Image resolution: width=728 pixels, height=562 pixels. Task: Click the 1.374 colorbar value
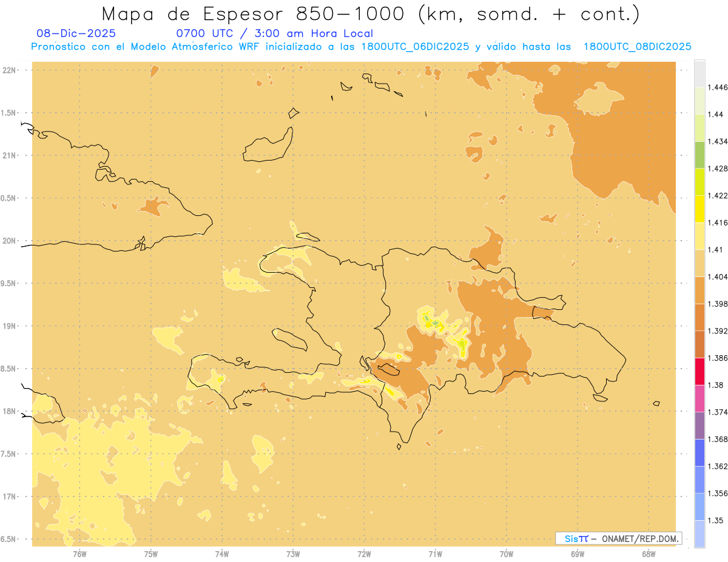click(x=718, y=412)
